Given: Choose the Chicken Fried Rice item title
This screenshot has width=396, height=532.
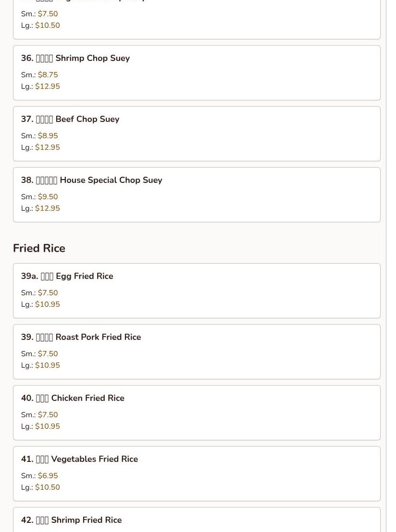Looking at the screenshot, I should (73, 398).
